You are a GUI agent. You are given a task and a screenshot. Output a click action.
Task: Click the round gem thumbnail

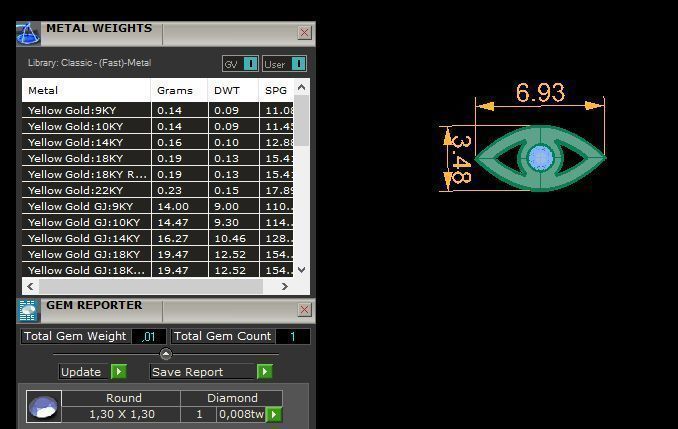(x=44, y=406)
